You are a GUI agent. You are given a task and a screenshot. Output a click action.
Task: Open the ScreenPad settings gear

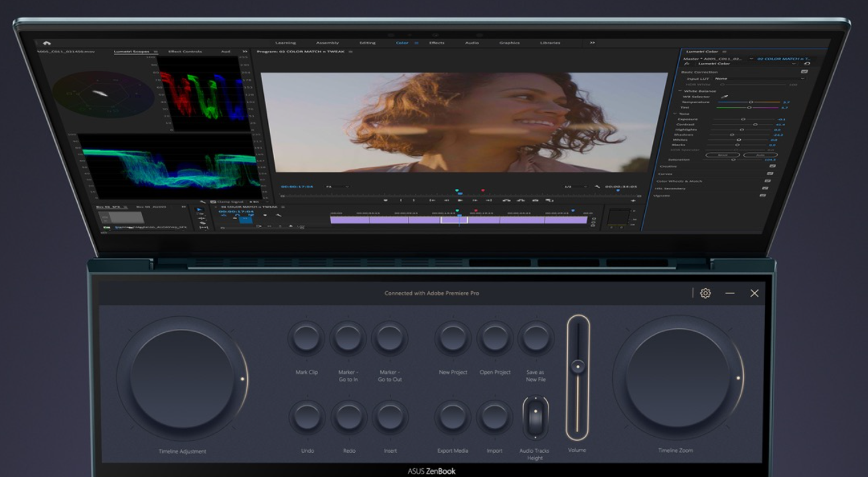point(705,293)
